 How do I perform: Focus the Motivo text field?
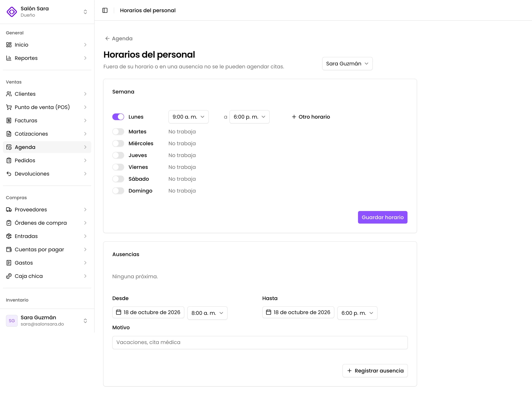[x=260, y=342]
